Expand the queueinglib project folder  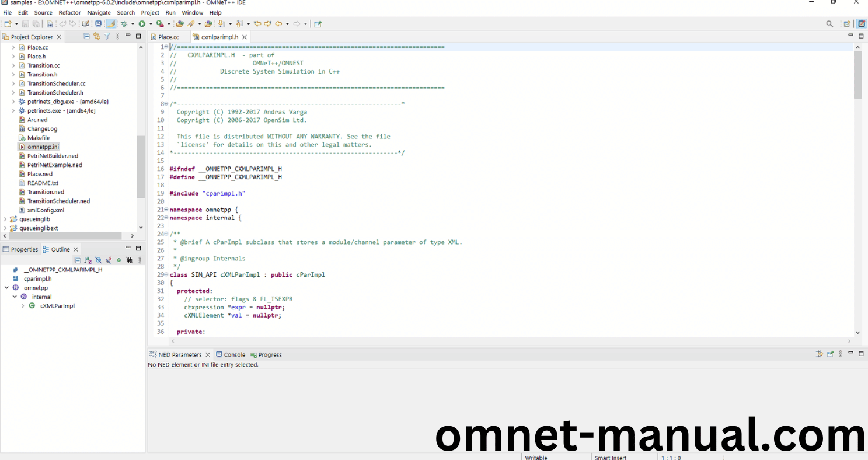[5, 219]
